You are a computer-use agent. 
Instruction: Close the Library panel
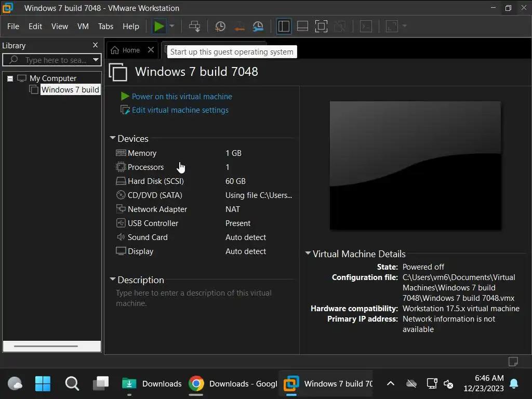pyautogui.click(x=96, y=45)
